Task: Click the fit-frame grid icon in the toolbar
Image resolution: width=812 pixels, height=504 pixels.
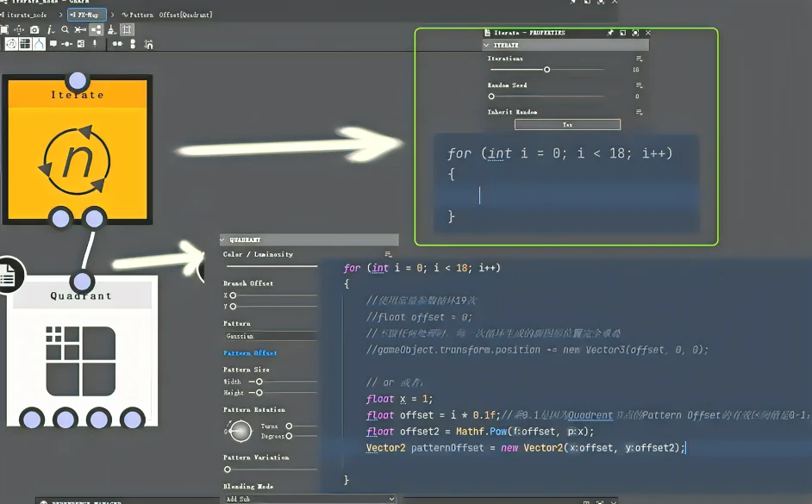Action: [x=127, y=30]
